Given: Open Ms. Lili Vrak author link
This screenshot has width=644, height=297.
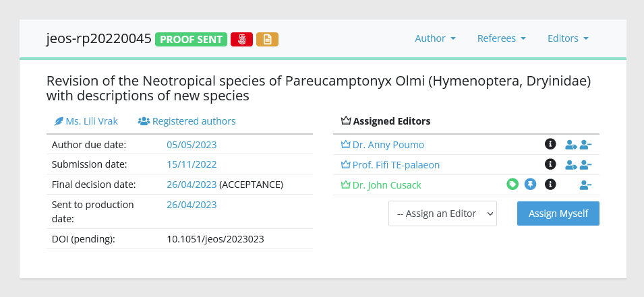Looking at the screenshot, I should tap(86, 121).
